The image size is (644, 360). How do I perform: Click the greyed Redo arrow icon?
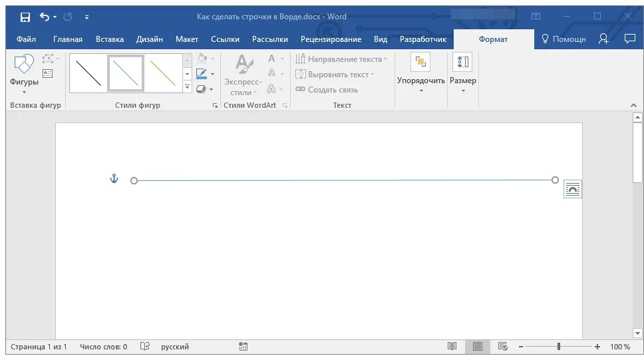(67, 17)
